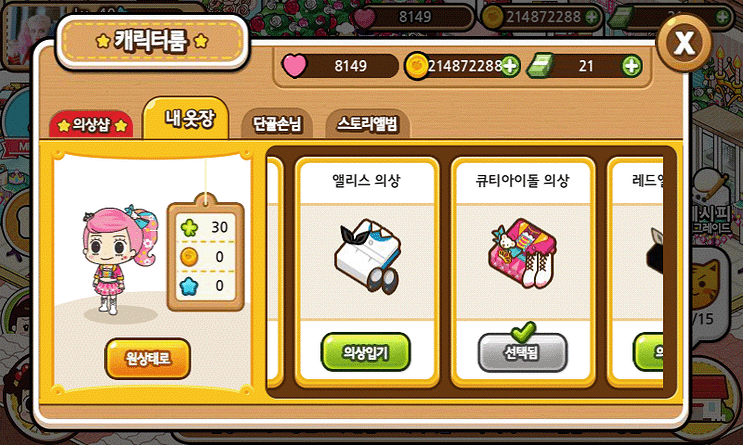
Task: Click the green plus next to cash bills
Action: click(x=632, y=66)
